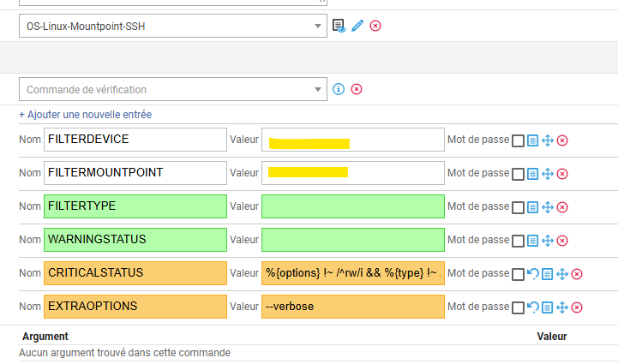
Task: Click 'Aucun argument trouvé dans cette commande' text
Action: pos(124,353)
